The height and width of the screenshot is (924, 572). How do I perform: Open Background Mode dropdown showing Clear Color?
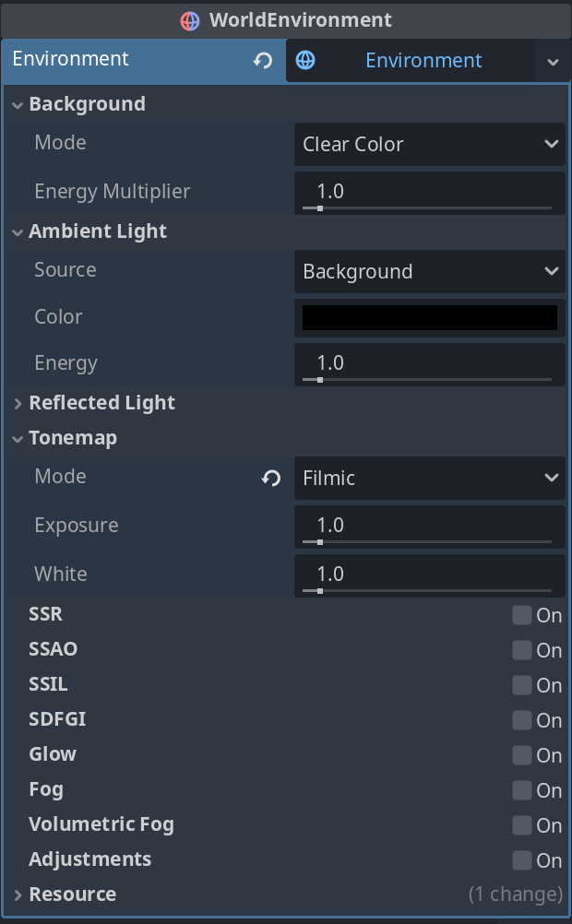click(x=429, y=145)
